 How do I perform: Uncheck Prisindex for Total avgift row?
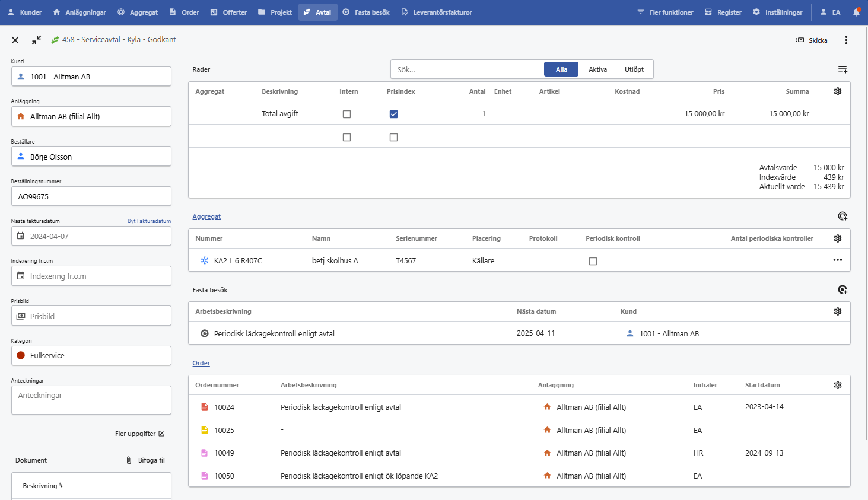393,114
